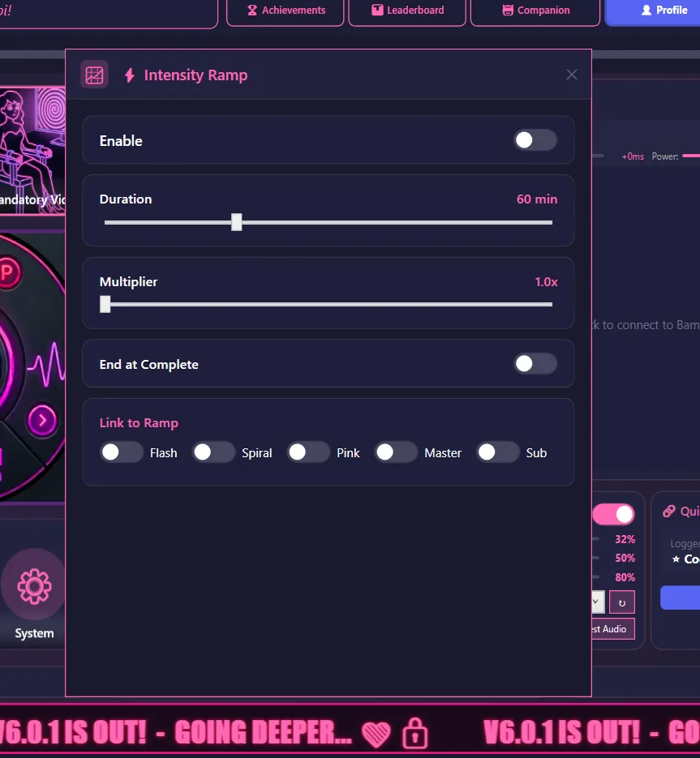Click the heart icon in the ticker

pyautogui.click(x=376, y=734)
